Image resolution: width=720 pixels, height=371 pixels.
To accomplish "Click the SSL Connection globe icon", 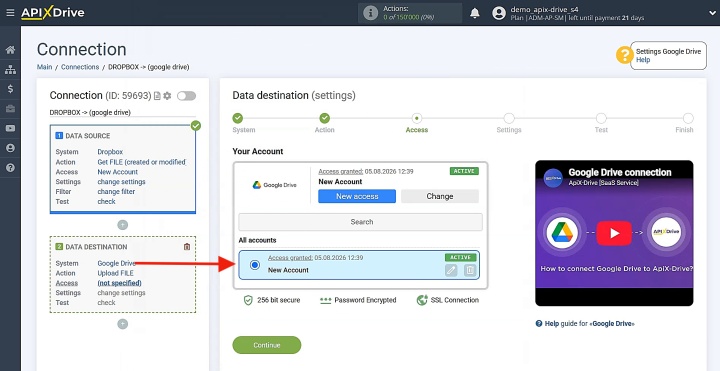I will coord(422,300).
